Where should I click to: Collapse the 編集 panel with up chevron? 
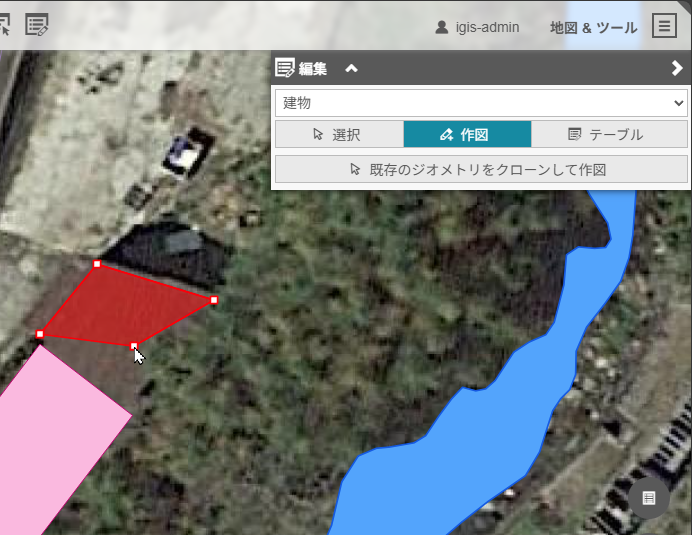tap(351, 68)
